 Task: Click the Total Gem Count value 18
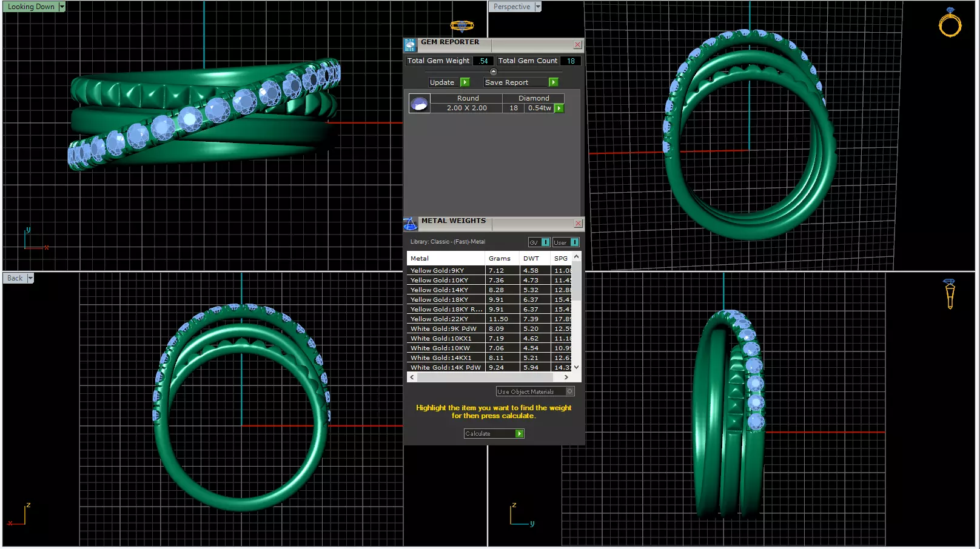click(571, 61)
